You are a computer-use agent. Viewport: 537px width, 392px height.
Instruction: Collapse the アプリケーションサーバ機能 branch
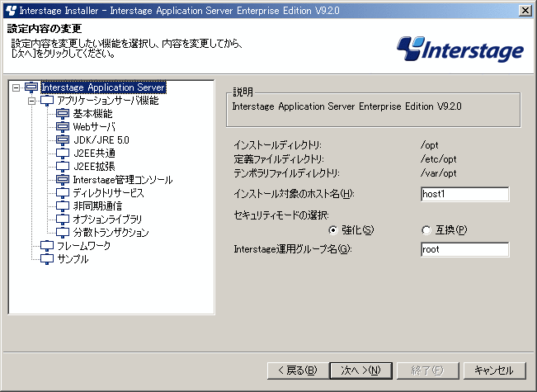(32, 101)
